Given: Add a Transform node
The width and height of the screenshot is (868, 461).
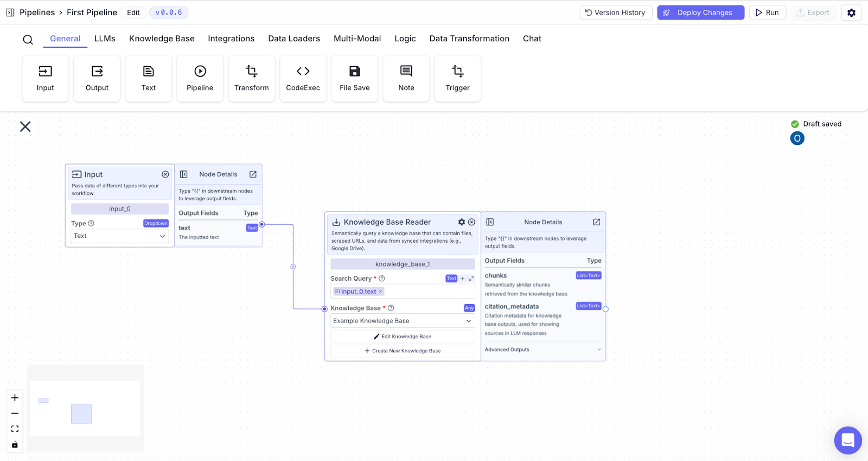Looking at the screenshot, I should [251, 78].
